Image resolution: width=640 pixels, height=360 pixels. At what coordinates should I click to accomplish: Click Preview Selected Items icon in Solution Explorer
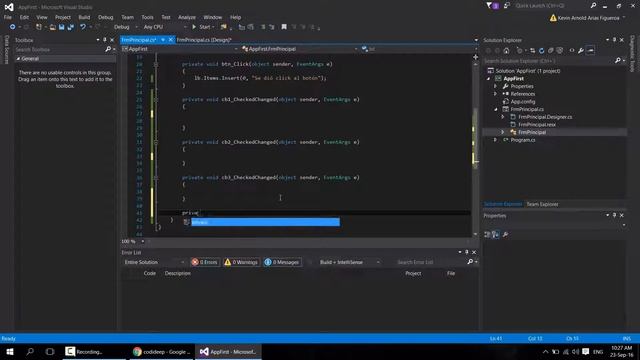pos(591,51)
